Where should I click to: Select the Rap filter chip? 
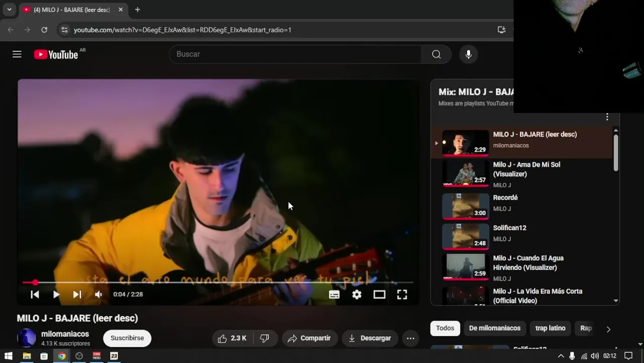point(586,328)
